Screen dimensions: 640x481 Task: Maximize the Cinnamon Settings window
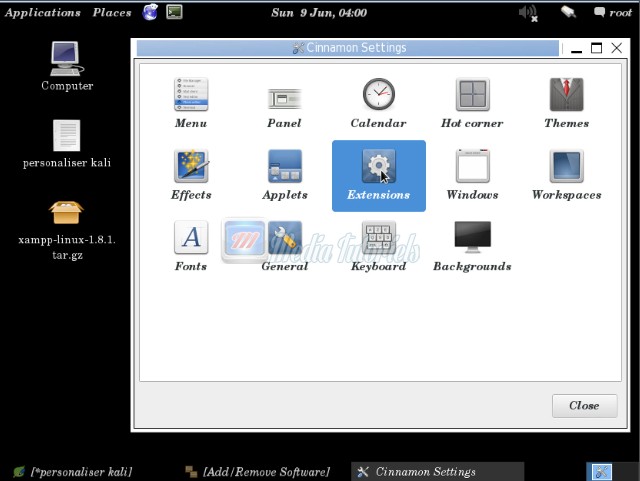click(x=596, y=48)
